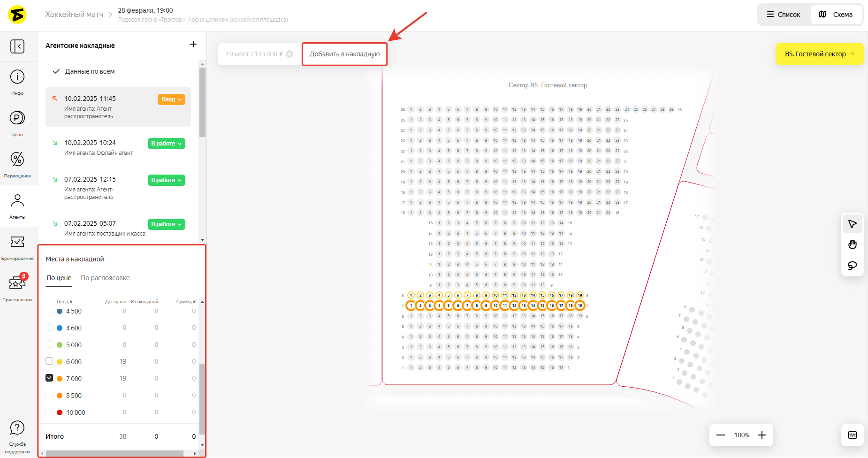Clear the 19 мест selection
This screenshot has height=458, width=868.
(x=289, y=54)
